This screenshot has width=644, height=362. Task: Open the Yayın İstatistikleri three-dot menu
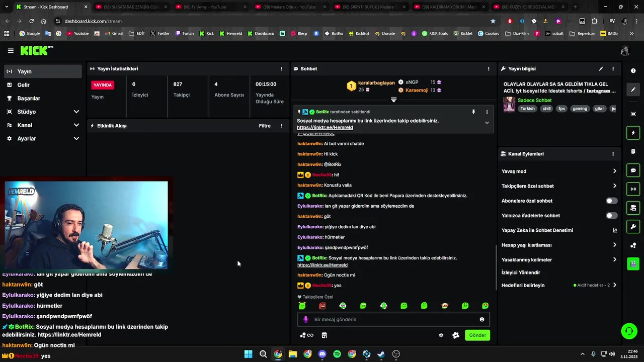pos(281,69)
